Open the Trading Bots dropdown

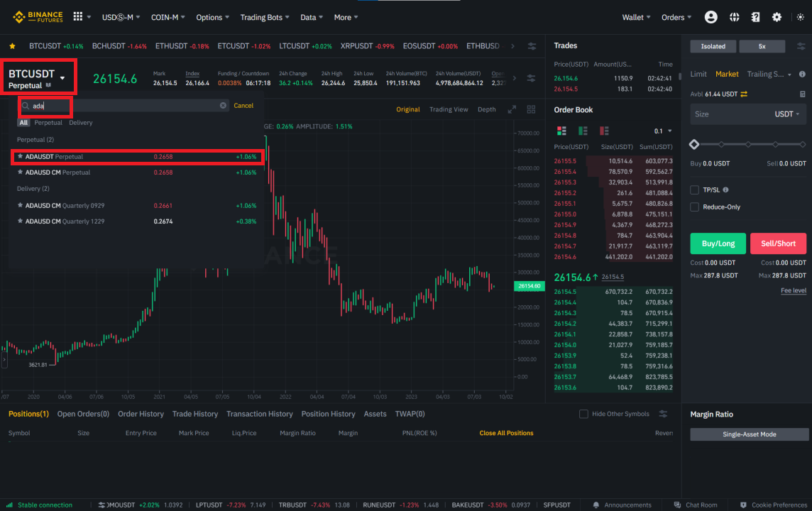point(265,17)
